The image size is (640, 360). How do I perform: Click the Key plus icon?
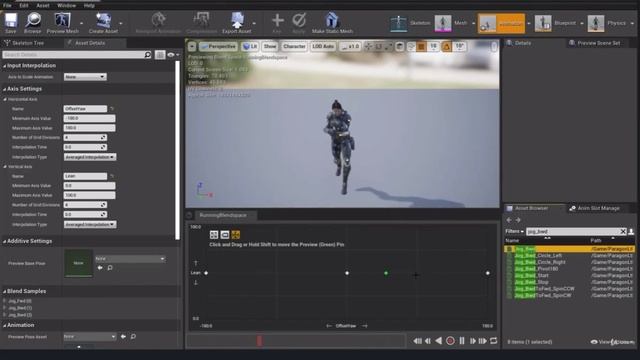click(277, 22)
